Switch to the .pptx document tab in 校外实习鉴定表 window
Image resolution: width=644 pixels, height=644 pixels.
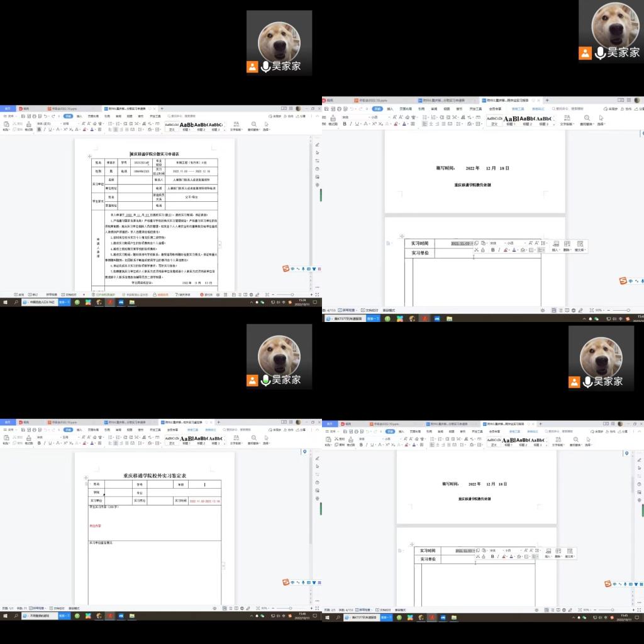point(63,423)
